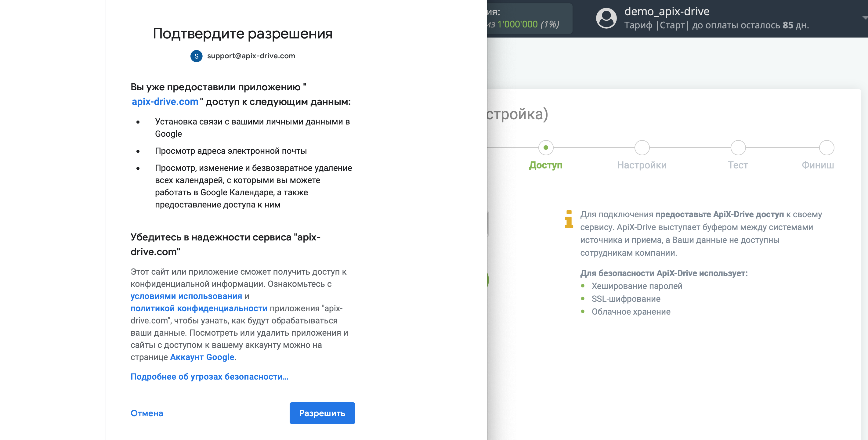The image size is (868, 440).
Task: Open the Аккаунт Google link
Action: pyautogui.click(x=202, y=357)
